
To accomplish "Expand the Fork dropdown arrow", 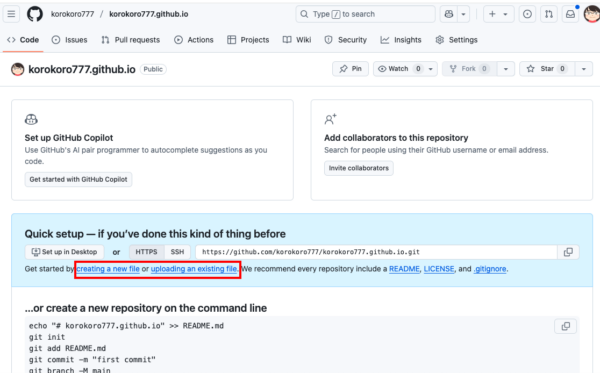I will click(x=505, y=69).
